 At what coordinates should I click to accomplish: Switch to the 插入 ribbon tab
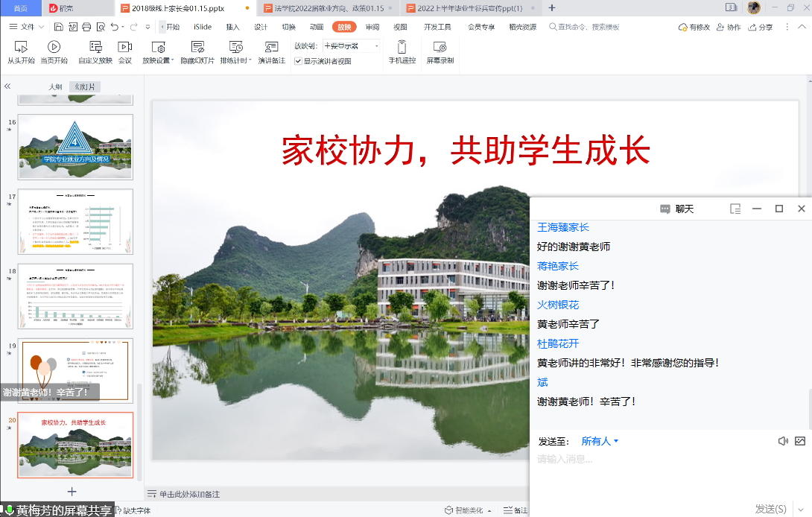232,27
